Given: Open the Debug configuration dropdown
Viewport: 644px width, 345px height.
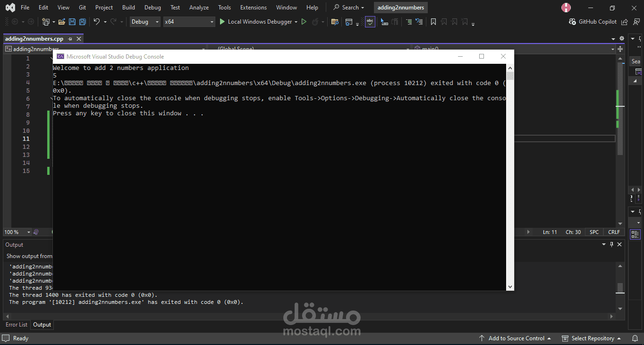Looking at the screenshot, I should pos(145,22).
